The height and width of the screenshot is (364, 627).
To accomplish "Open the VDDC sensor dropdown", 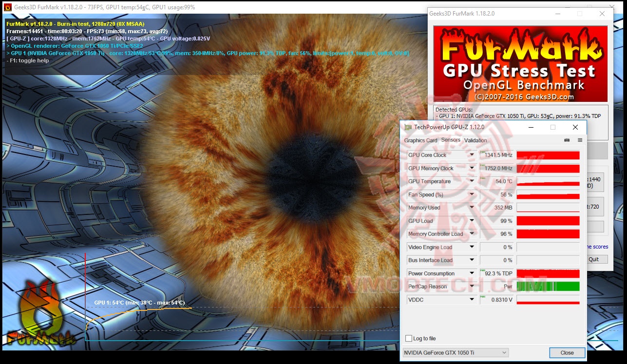I will coord(472,300).
